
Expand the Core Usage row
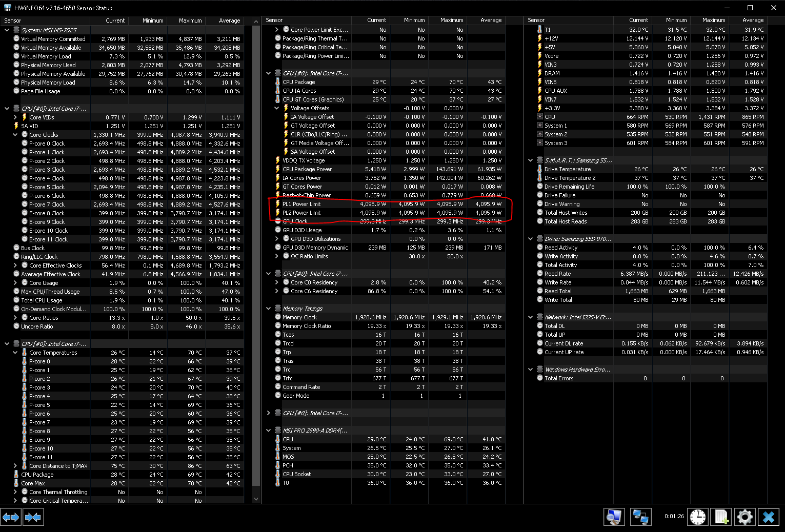tap(15, 283)
